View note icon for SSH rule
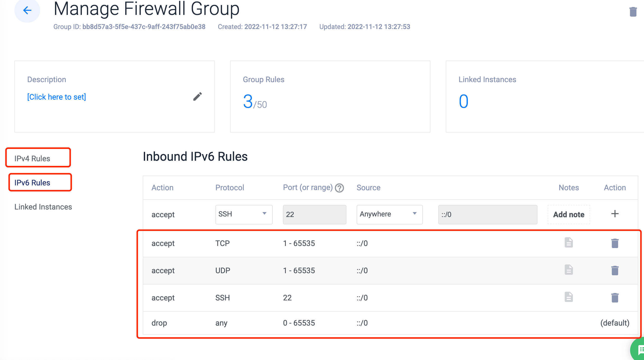Screen dimensions: 644x360 pos(569,297)
